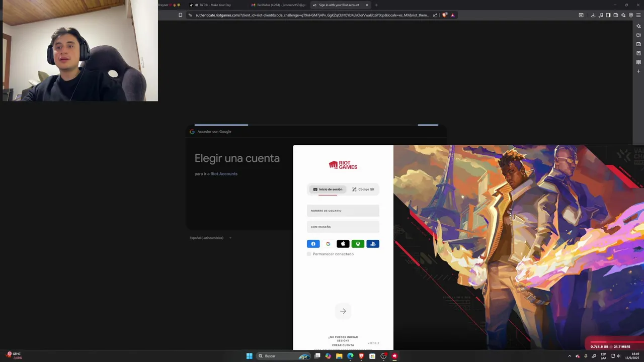Click the bookmark icon beside address bar

coord(180,15)
